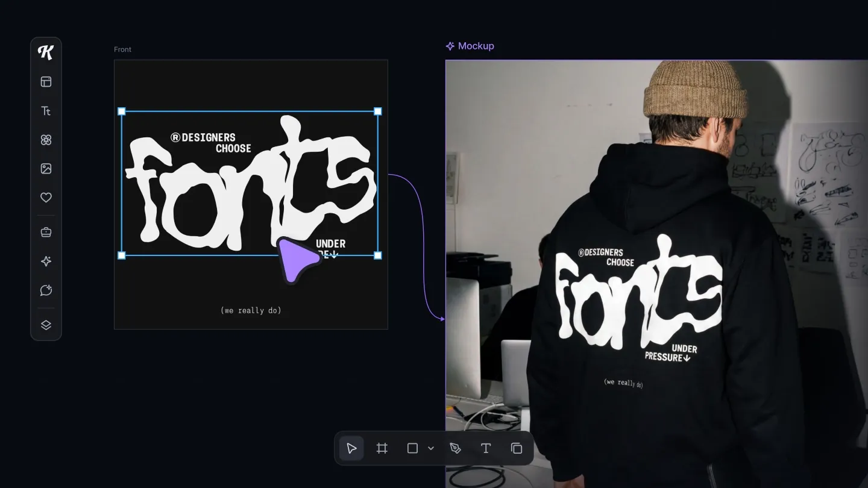Open the Text panel in sidebar
The height and width of the screenshot is (488, 868).
pos(46,111)
